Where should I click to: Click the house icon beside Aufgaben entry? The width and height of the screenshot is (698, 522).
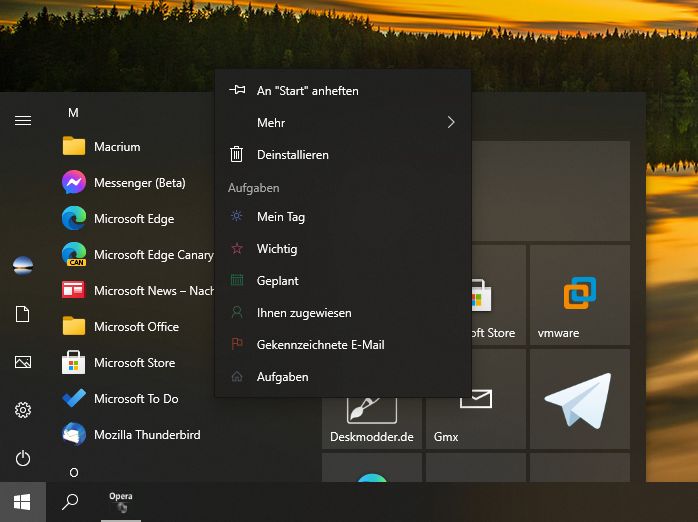pos(237,376)
